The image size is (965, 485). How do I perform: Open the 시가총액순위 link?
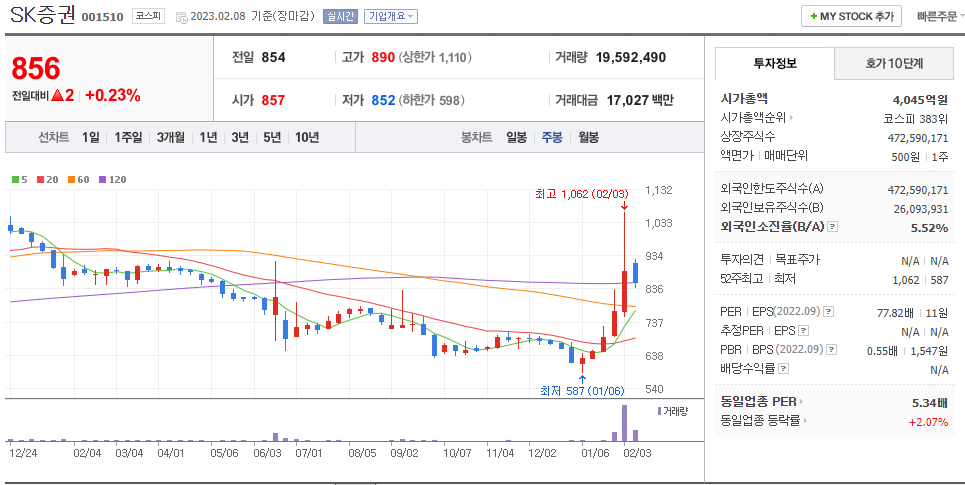pyautogui.click(x=756, y=118)
